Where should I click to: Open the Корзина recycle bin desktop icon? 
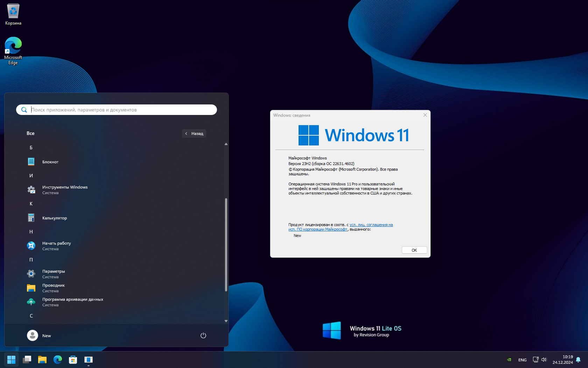(13, 14)
